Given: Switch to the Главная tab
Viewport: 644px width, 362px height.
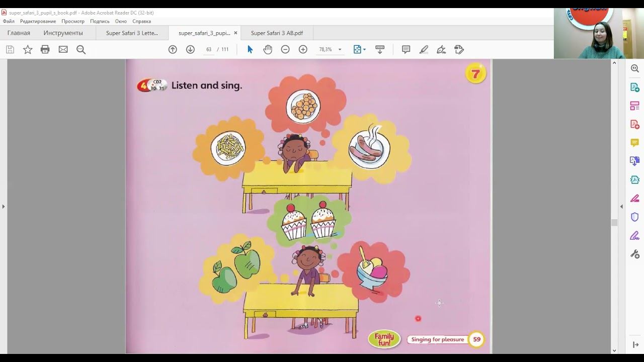Looking at the screenshot, I should coord(19,33).
